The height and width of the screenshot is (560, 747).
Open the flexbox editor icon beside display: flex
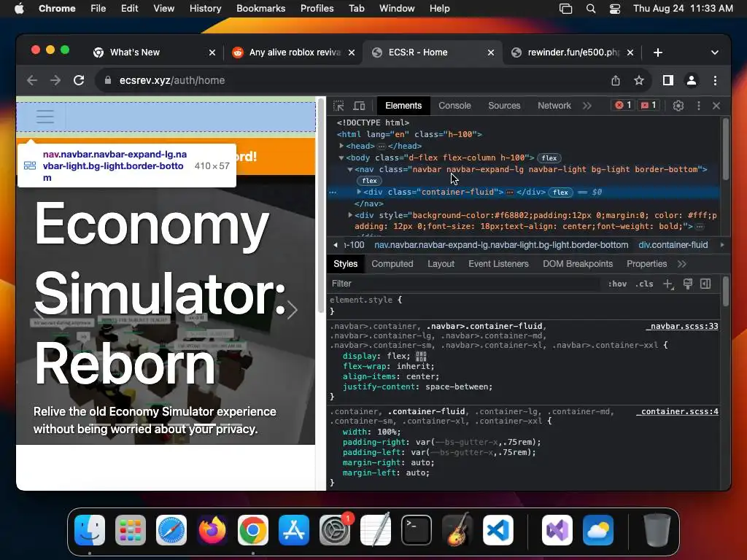(421, 356)
